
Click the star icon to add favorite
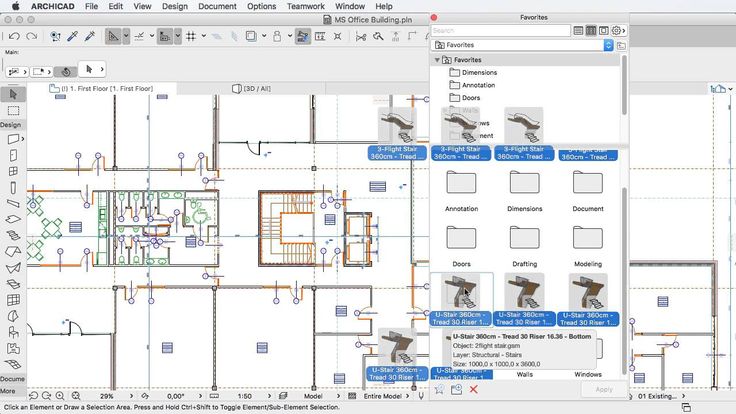440,389
